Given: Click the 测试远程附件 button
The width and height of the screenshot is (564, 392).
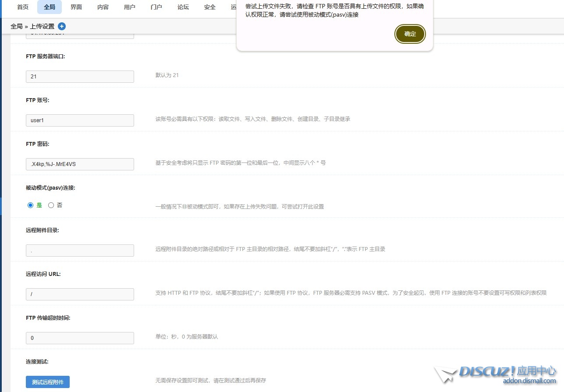Looking at the screenshot, I should pos(48,382).
